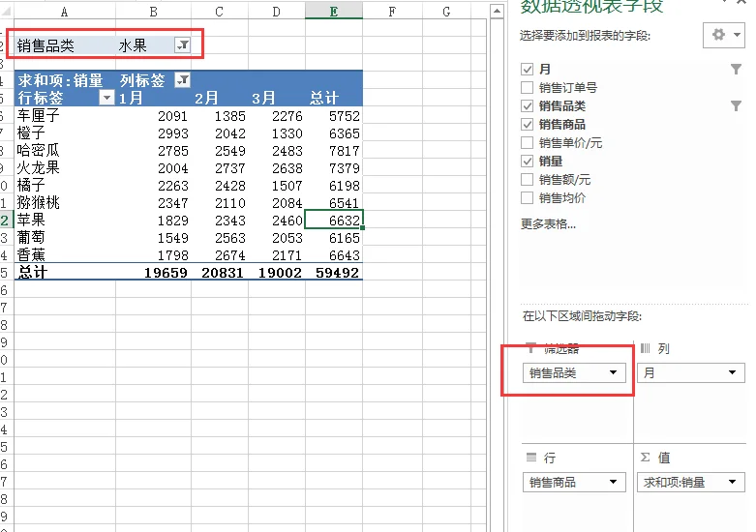756x532 pixels.
Task: Uncheck the 销售商品 field checkbox
Action: (527, 125)
